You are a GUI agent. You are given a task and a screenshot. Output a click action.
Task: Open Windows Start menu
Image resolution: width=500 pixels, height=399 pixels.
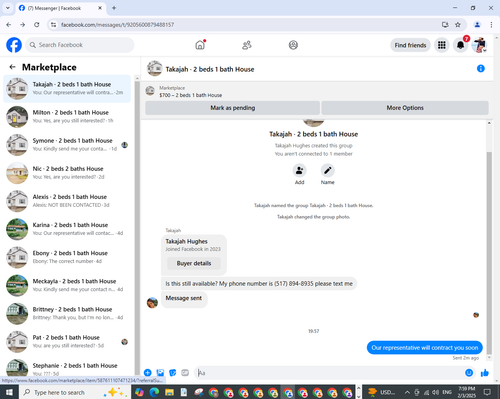(9, 392)
